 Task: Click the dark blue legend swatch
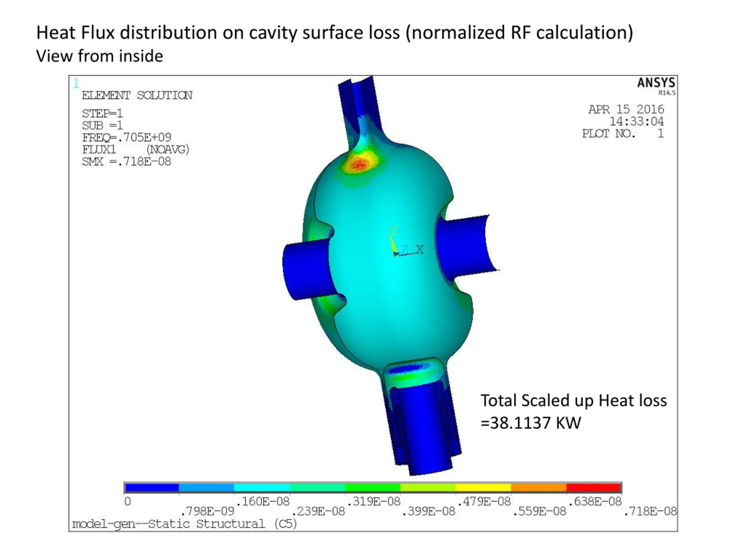152,488
